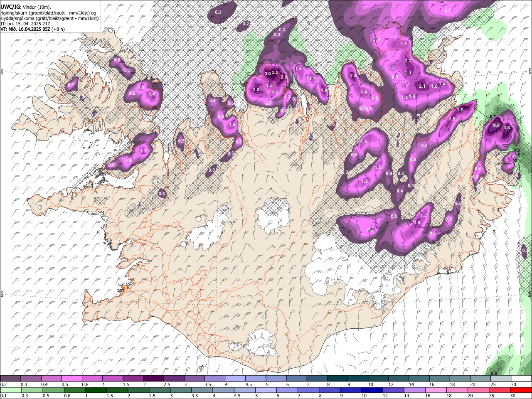The height and width of the screenshot is (399, 532).
Task: Pick the bright pink 0.5 swatch in the snow legend
Action: [x=71, y=379]
